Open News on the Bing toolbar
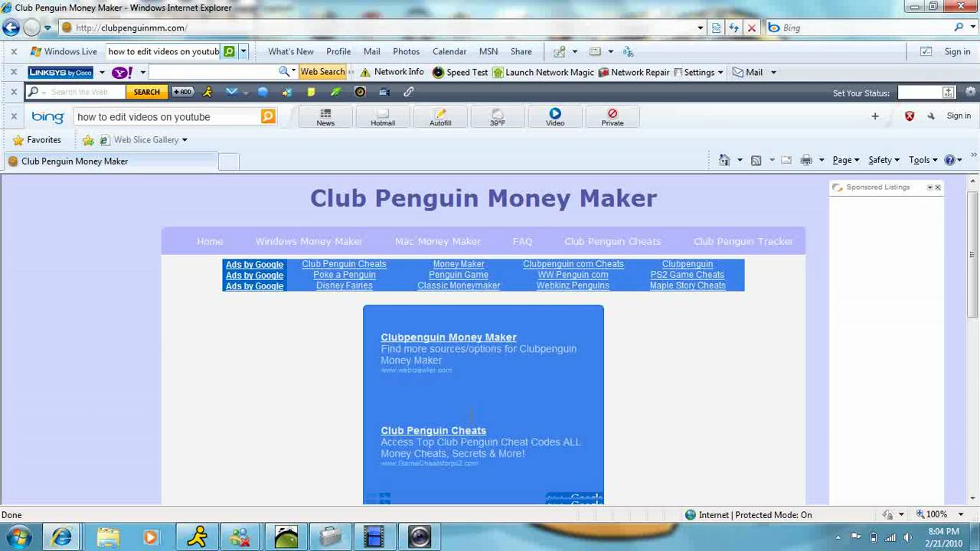 click(x=325, y=116)
